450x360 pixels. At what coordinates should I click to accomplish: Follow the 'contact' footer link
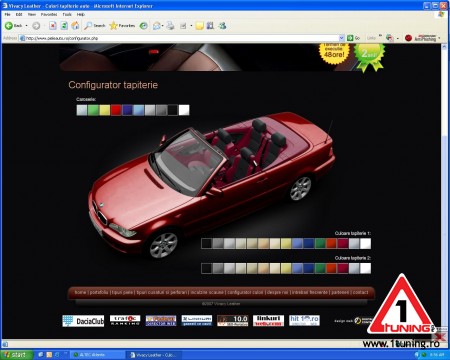[360, 292]
